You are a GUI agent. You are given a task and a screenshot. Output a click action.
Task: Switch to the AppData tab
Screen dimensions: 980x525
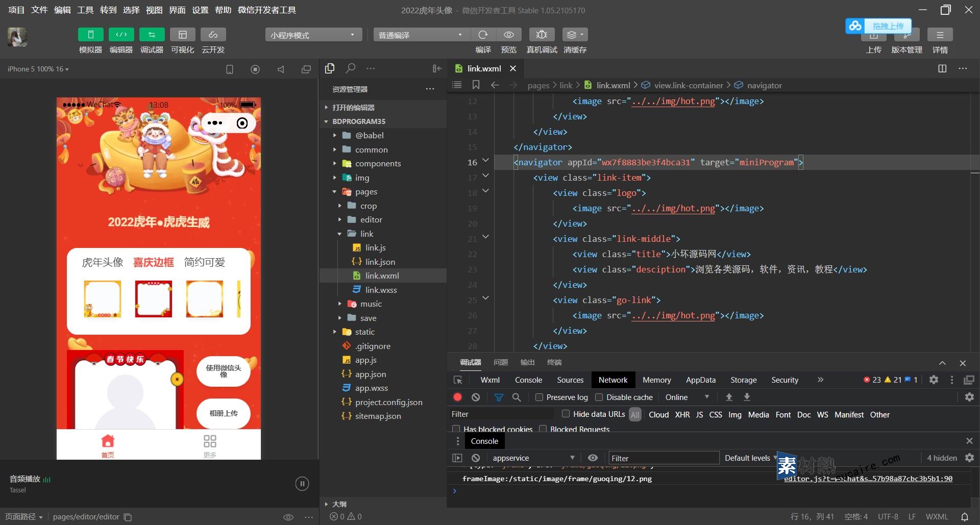pyautogui.click(x=700, y=380)
